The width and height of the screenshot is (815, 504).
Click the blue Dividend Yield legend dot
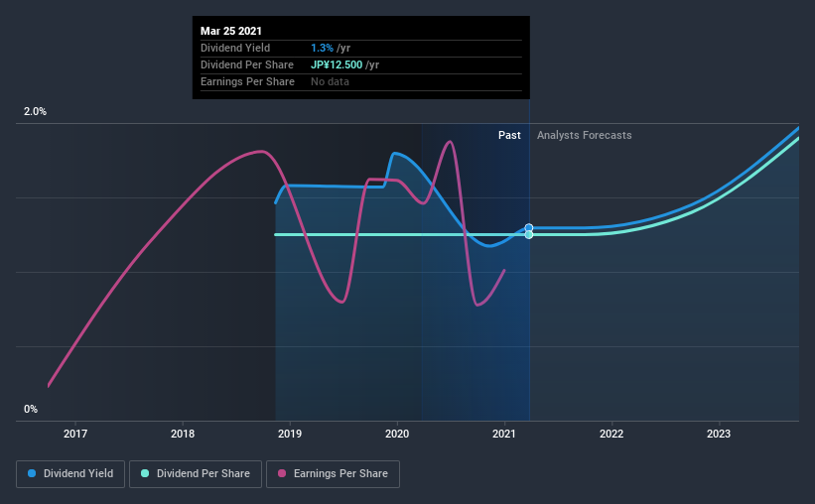pyautogui.click(x=32, y=473)
